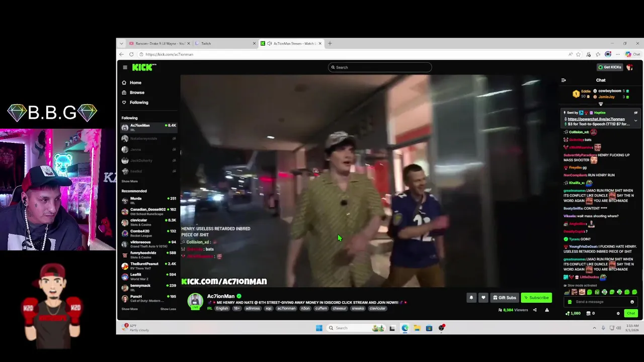Viewport: 644px width, 362px height.
Task: Collapse Recommended with Show Less
Action: click(x=168, y=309)
